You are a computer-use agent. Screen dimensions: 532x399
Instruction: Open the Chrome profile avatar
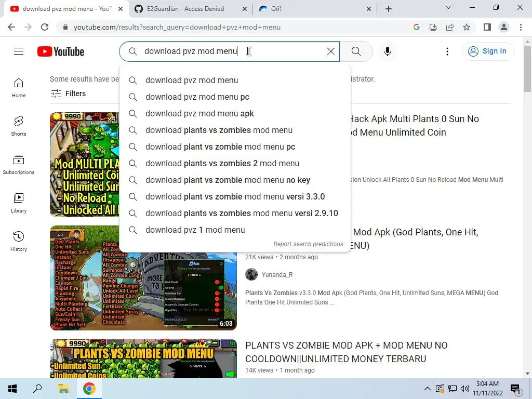pyautogui.click(x=504, y=27)
